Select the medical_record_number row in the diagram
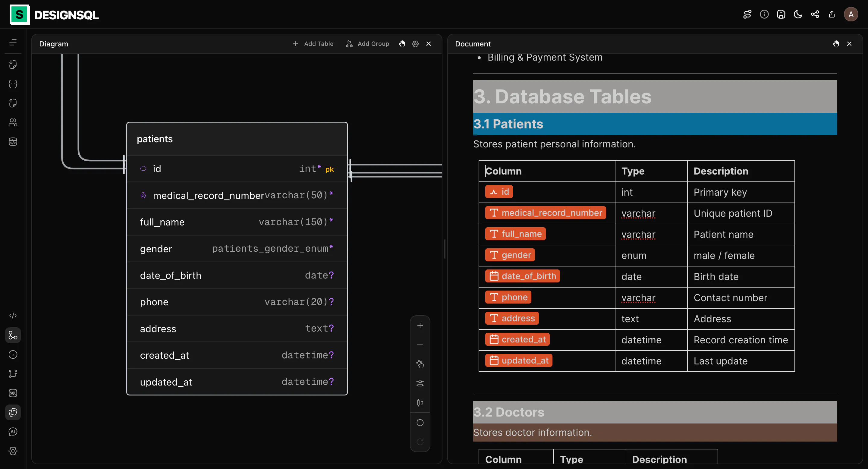Screen dimensions: 868x469 pyautogui.click(x=237, y=195)
